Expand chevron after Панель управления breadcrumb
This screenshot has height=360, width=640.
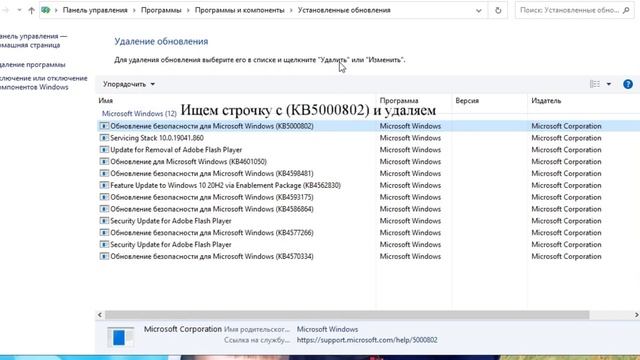click(134, 11)
